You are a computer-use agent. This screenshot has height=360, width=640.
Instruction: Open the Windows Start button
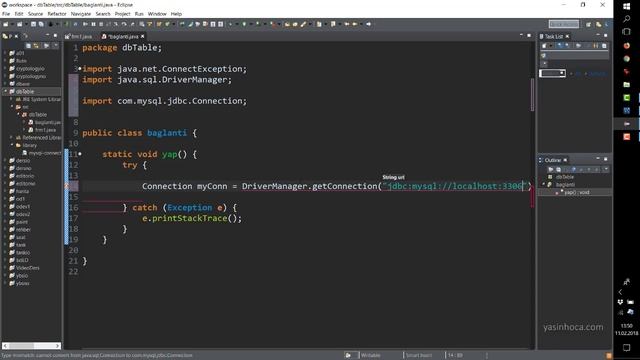pos(627,7)
